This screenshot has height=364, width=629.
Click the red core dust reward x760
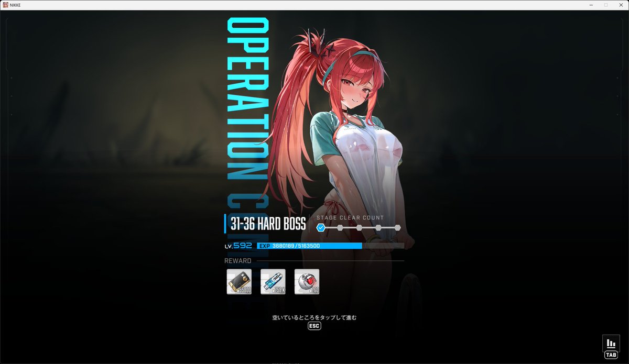307,282
